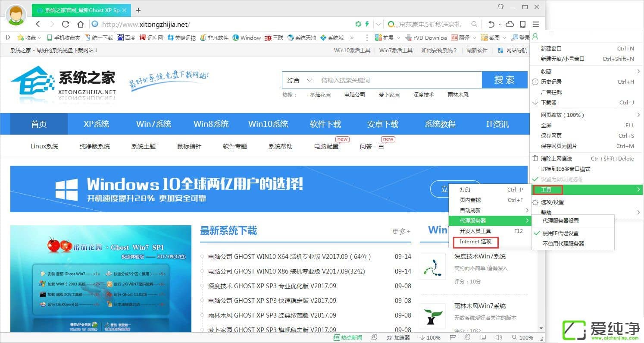Image resolution: width=644 pixels, height=343 pixels.
Task: Switch to the Win10系统 navigation tab
Action: (x=268, y=124)
